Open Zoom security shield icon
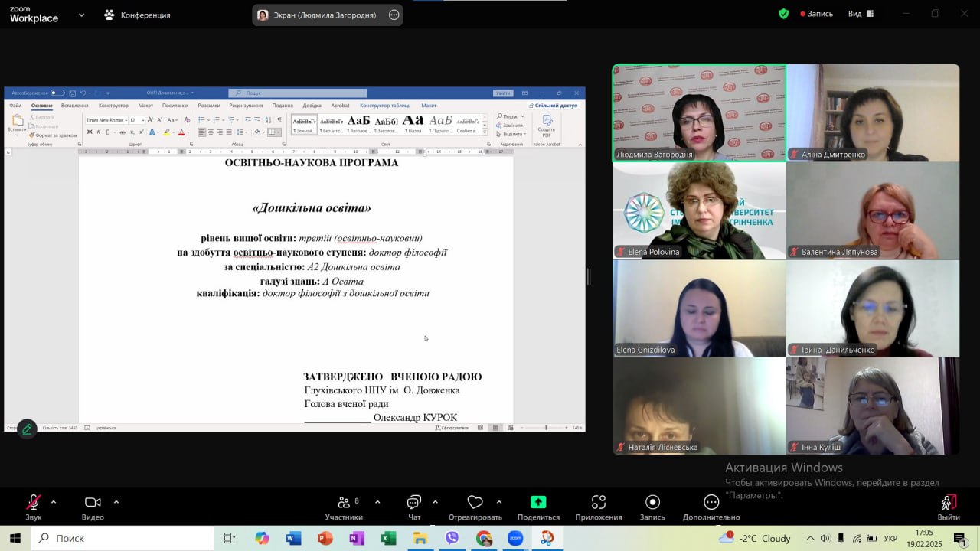This screenshot has width=980, height=551. (x=783, y=14)
